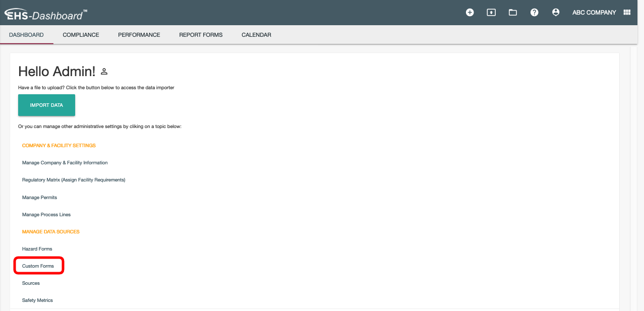644x311 pixels.
Task: Open the Performance tab
Action: (139, 35)
